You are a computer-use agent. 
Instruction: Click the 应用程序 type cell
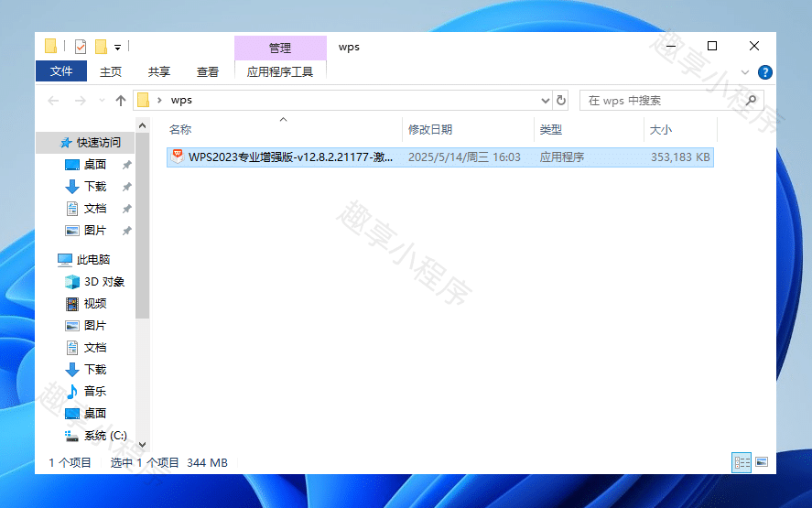tap(562, 157)
